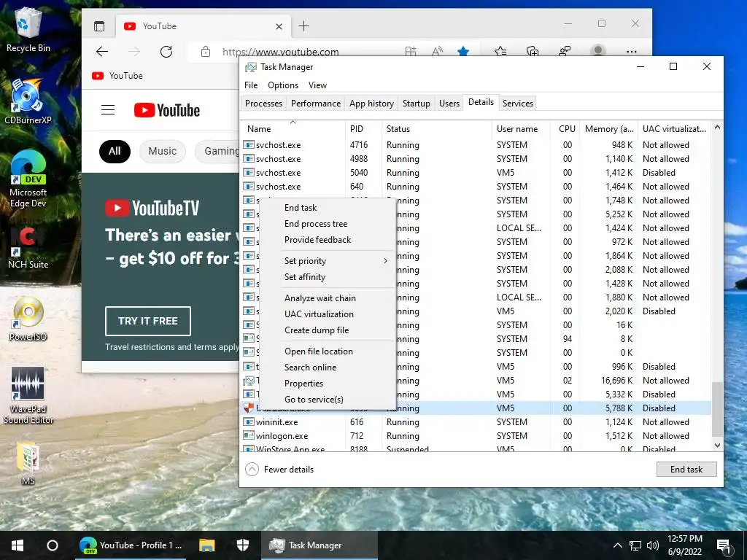Switch to Performance tab
This screenshot has height=560, width=747.
click(x=316, y=104)
